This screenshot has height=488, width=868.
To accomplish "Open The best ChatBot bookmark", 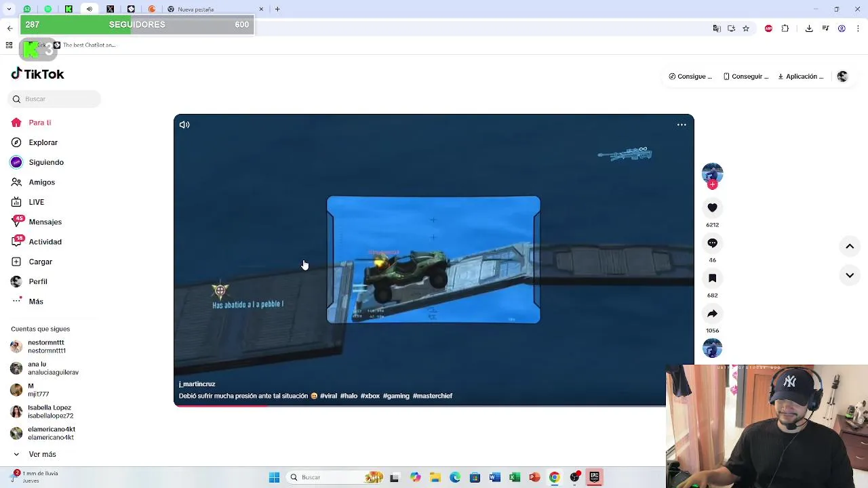I will (85, 45).
